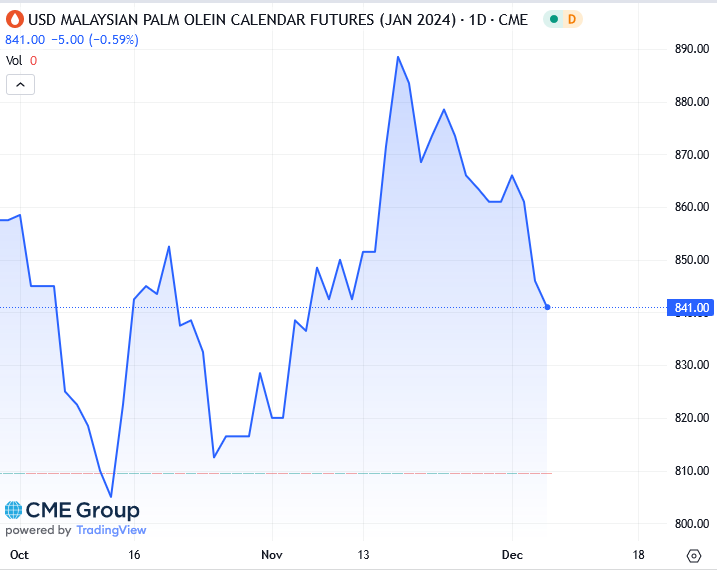717x571 pixels.
Task: Open the TradingView link
Action: coord(110,531)
